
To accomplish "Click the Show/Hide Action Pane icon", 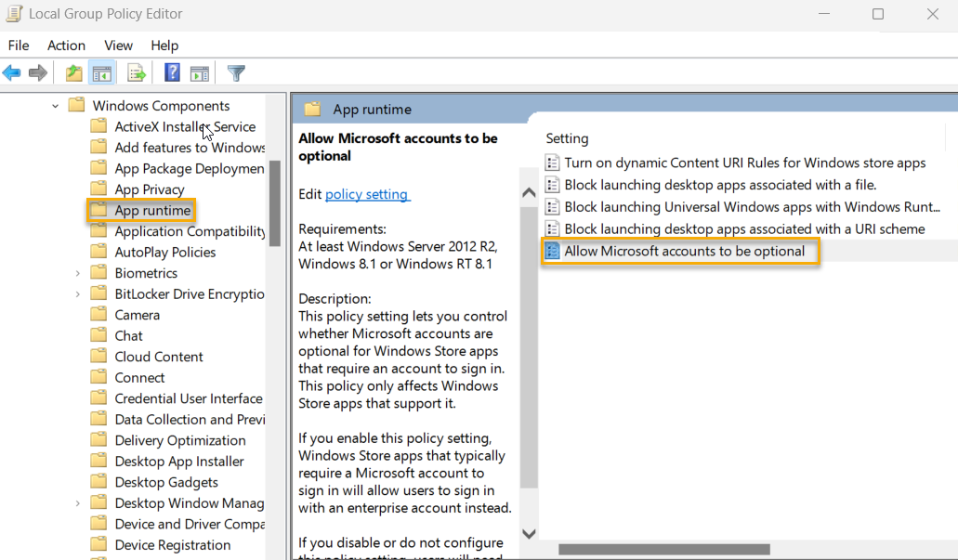I will [199, 72].
